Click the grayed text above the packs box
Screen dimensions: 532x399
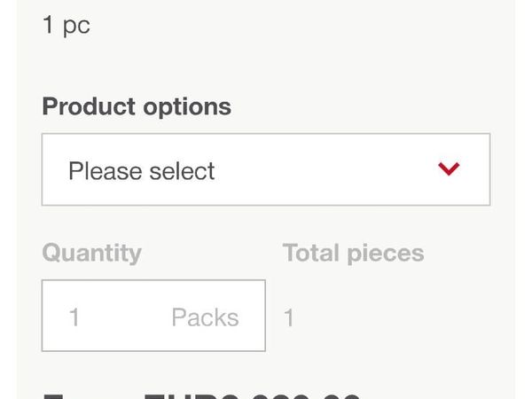point(91,253)
